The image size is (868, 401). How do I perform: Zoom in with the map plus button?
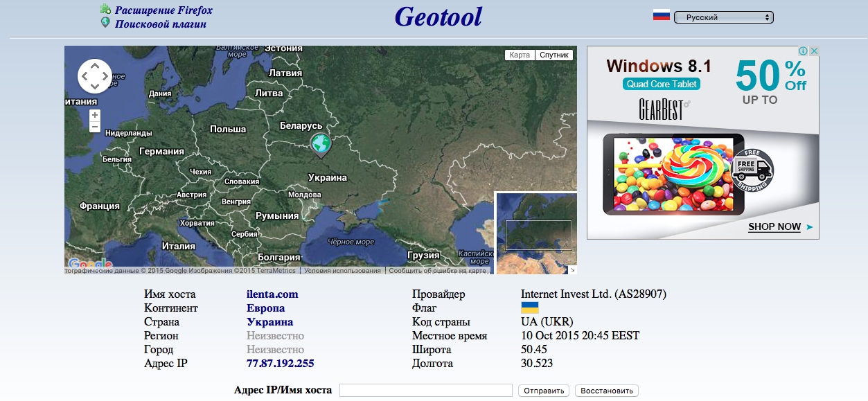pos(95,115)
